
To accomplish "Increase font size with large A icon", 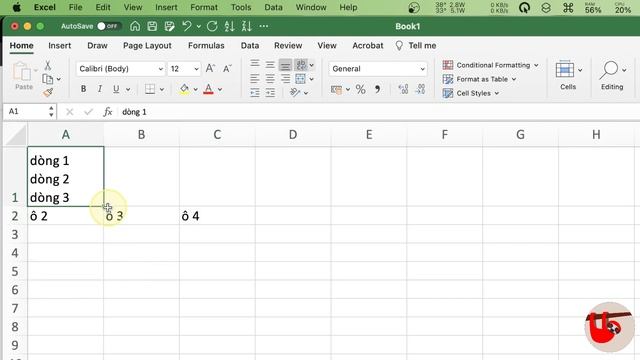I will click(210, 69).
